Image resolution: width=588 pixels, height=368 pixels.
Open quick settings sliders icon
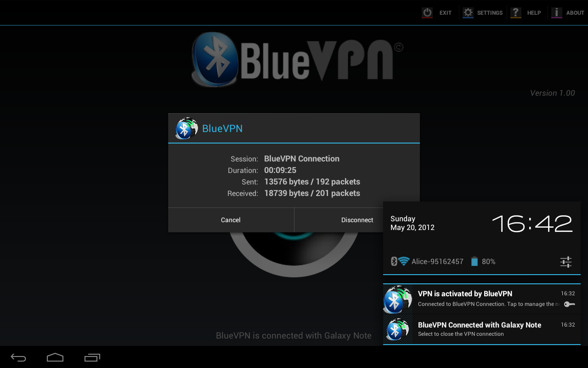pyautogui.click(x=566, y=262)
